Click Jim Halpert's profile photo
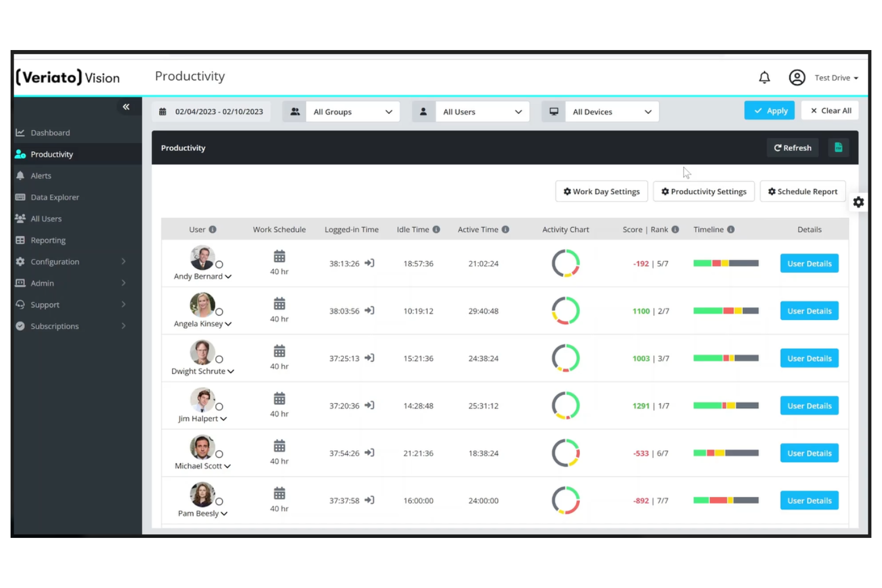The height and width of the screenshot is (588, 882). click(x=202, y=400)
